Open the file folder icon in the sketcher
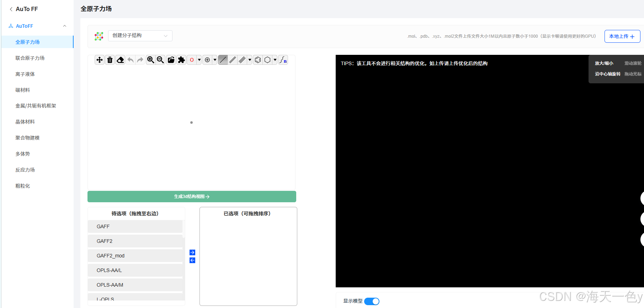 171,60
